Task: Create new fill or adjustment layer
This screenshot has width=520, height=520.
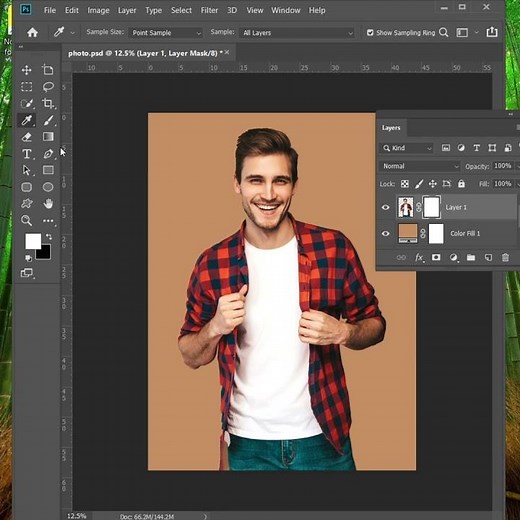Action: click(453, 258)
